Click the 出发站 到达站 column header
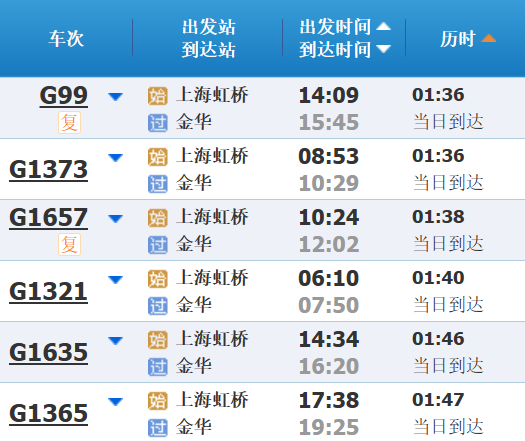This screenshot has width=525, height=441. pos(209,38)
